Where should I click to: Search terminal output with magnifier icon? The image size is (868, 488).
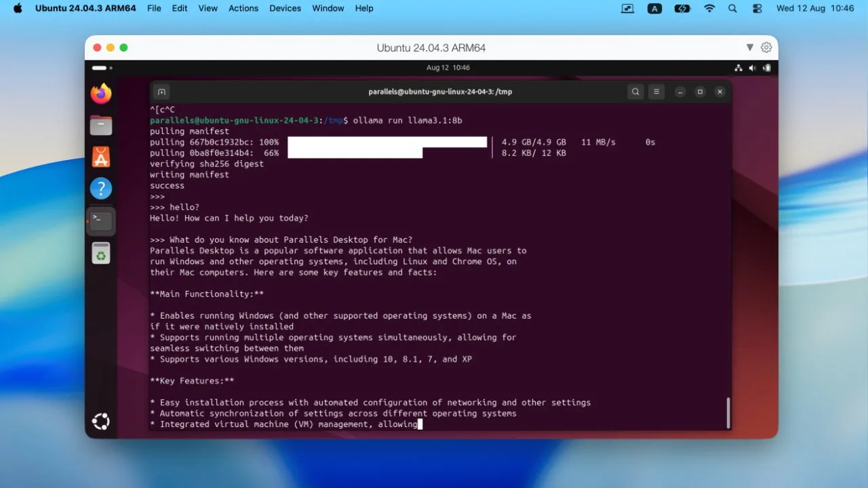[635, 91]
